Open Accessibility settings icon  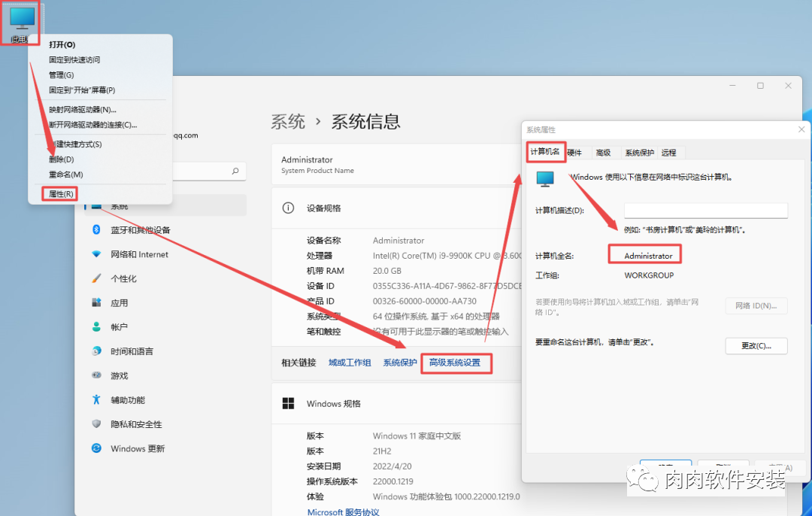click(x=96, y=399)
